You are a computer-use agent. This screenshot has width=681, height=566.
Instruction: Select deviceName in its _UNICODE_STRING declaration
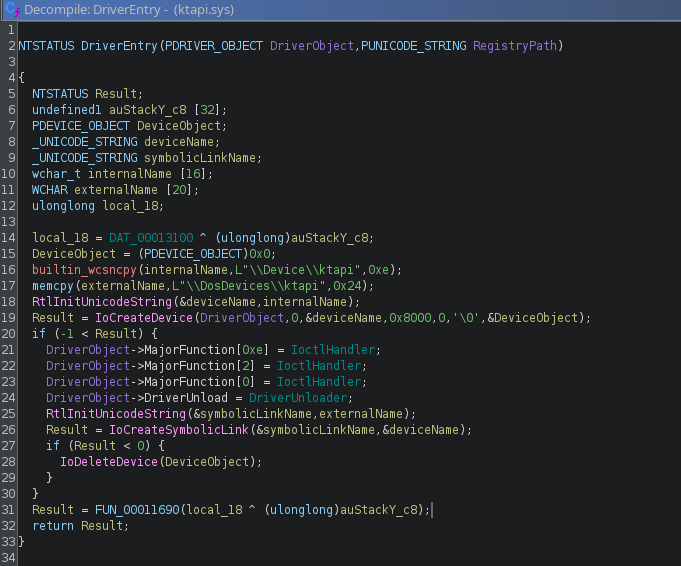click(179, 142)
